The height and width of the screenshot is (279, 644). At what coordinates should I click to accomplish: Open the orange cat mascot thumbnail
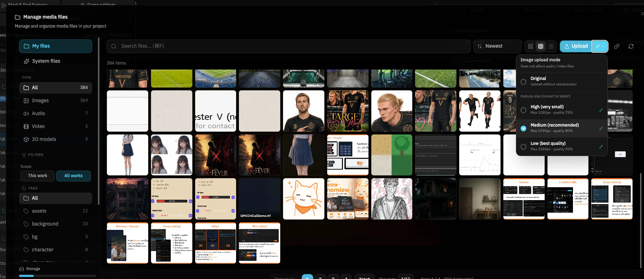click(x=304, y=199)
